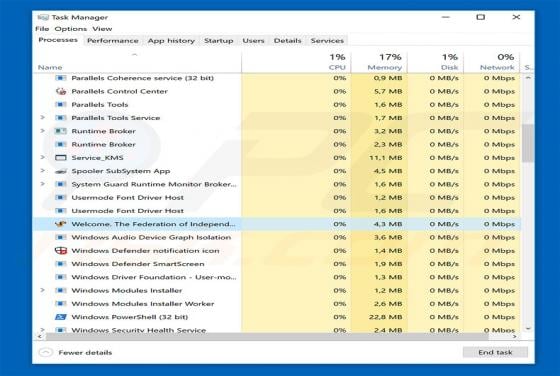Click the Windows Driver Foundation icon
The width and height of the screenshot is (560, 376).
click(x=60, y=277)
